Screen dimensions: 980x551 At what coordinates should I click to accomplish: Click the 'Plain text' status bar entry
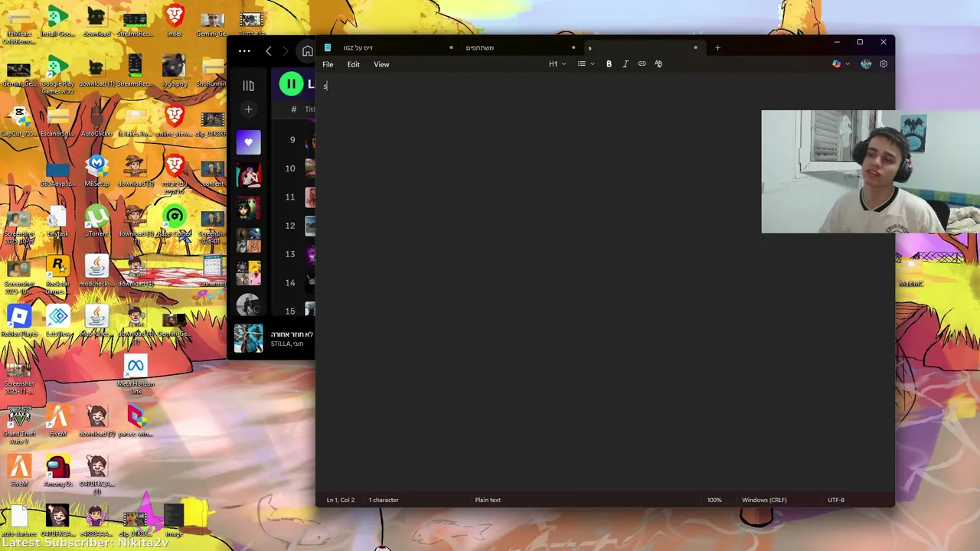(488, 500)
